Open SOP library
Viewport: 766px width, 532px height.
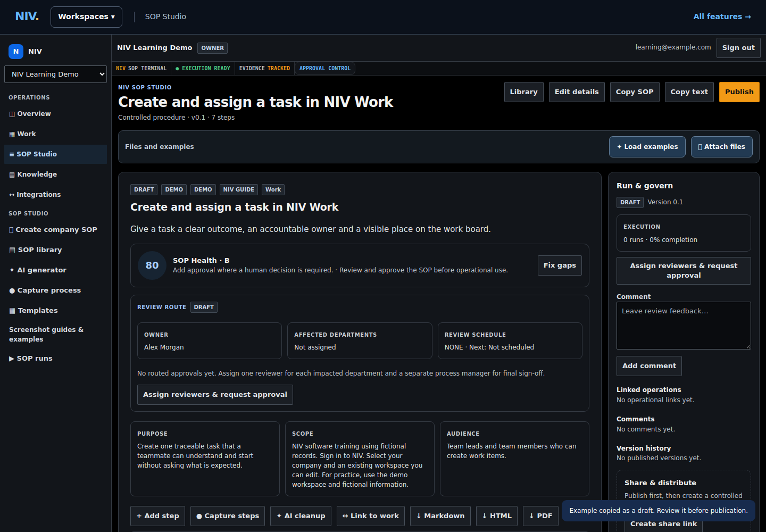point(55,250)
